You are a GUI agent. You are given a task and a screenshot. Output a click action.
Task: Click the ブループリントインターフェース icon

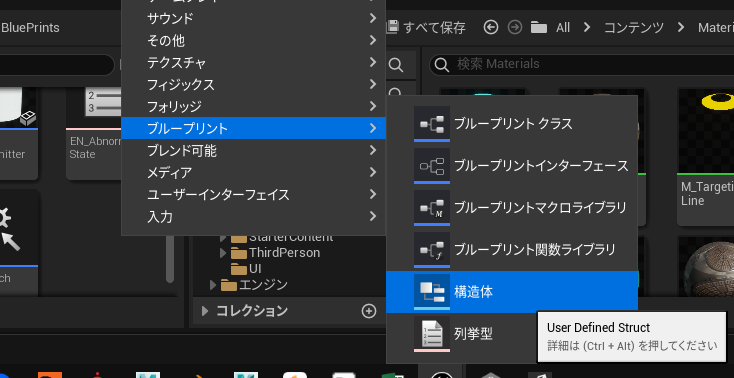click(432, 165)
